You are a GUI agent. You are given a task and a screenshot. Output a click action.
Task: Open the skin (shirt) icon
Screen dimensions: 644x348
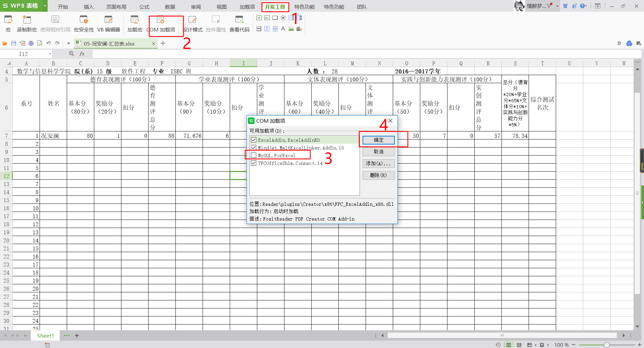(x=565, y=6)
